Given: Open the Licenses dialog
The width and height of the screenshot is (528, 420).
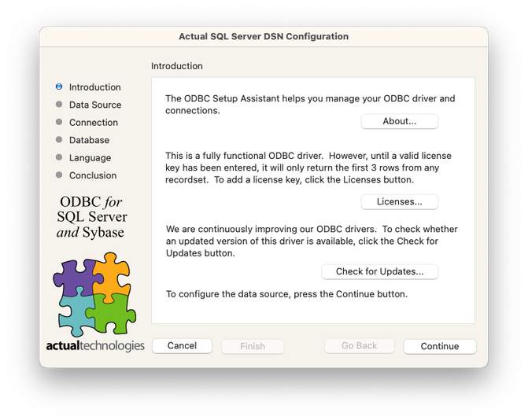Looking at the screenshot, I should [x=400, y=201].
